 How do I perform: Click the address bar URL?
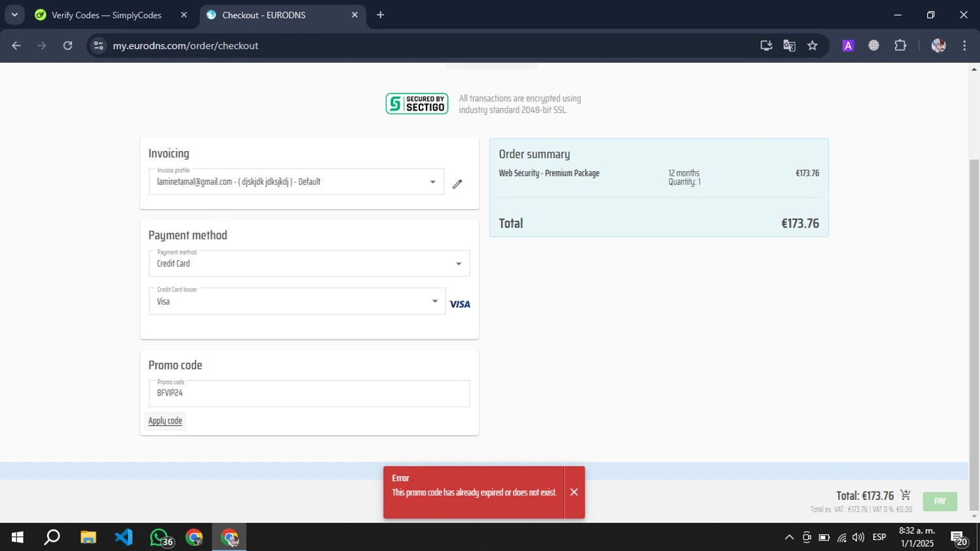pyautogui.click(x=186, y=46)
